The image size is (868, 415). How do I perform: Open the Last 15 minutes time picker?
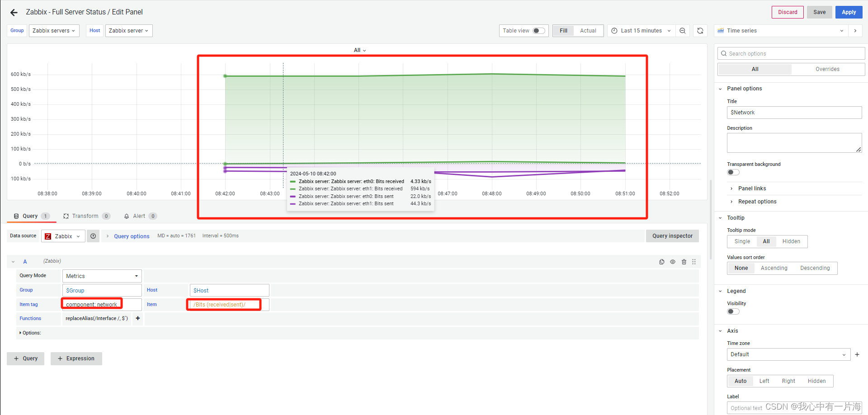641,31
